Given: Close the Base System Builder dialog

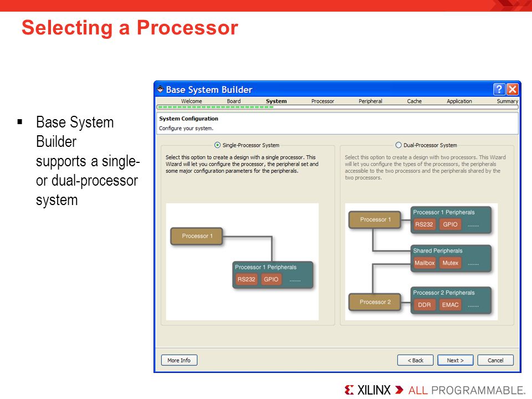Looking at the screenshot, I should click(512, 89).
